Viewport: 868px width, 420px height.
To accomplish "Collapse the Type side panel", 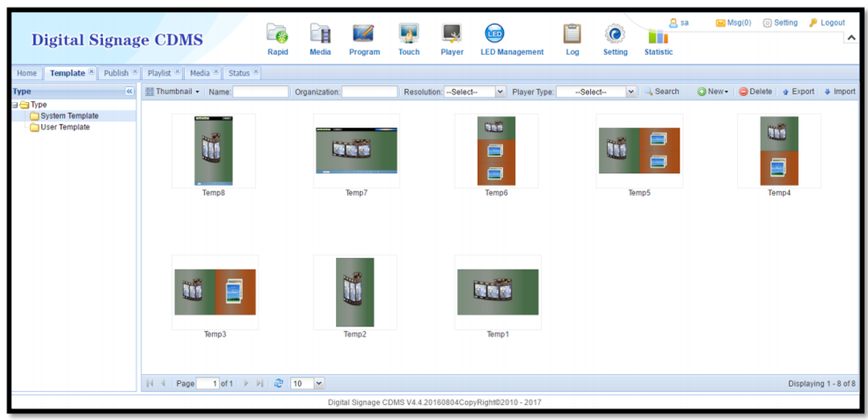I will click(129, 92).
